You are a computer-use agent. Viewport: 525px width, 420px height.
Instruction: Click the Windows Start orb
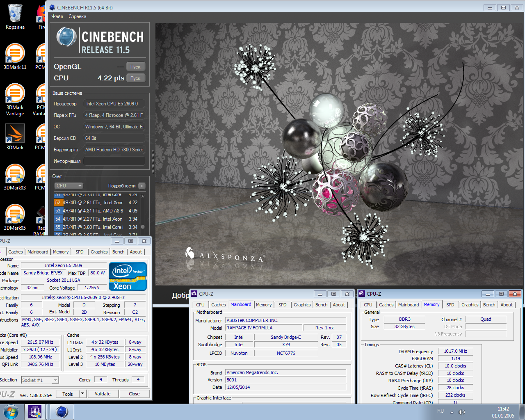11,412
